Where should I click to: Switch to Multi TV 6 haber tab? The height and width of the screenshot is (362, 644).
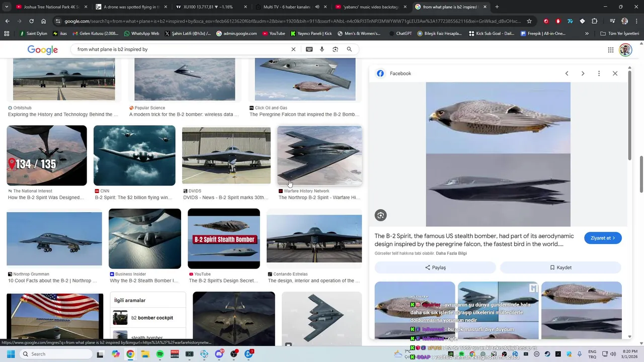(x=292, y=7)
